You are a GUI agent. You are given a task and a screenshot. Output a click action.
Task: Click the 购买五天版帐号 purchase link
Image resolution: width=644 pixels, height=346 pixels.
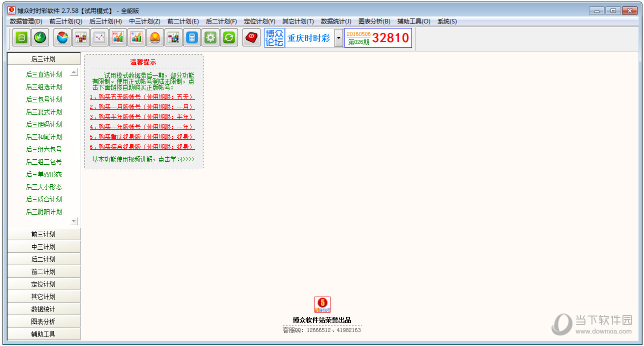click(142, 97)
